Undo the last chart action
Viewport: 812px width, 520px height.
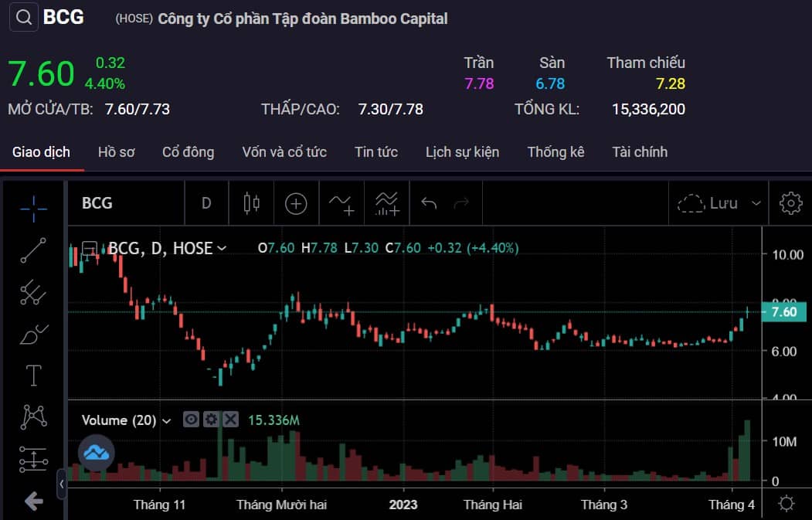tap(429, 203)
